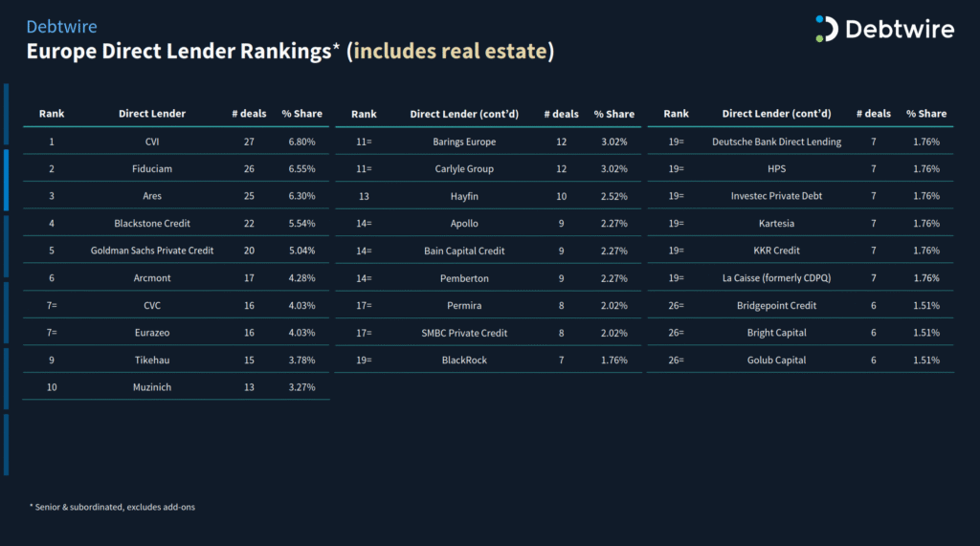Click the Apollo lender name
This screenshot has width=980, height=546.
coord(464,223)
